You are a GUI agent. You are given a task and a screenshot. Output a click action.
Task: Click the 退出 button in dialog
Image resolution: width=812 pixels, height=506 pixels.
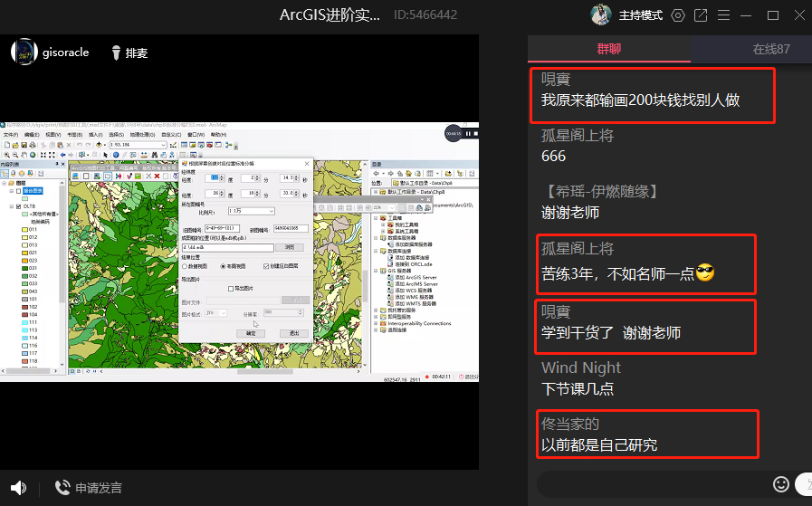click(294, 333)
